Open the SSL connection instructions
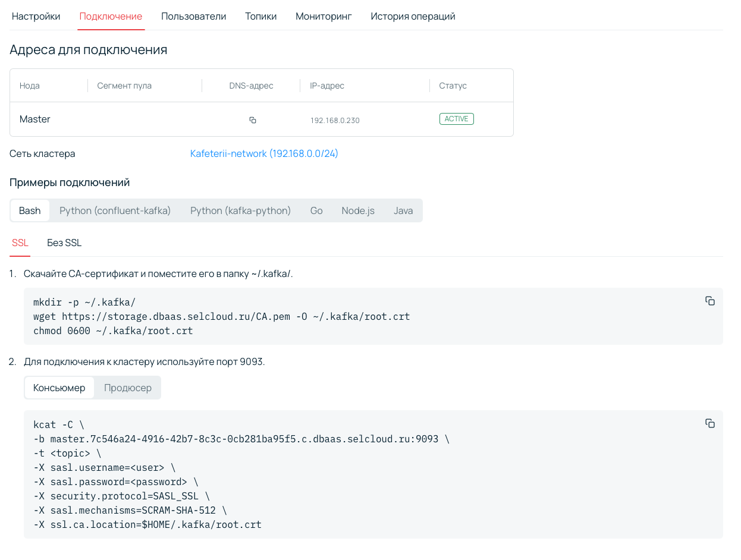The width and height of the screenshot is (741, 560). 20,243
